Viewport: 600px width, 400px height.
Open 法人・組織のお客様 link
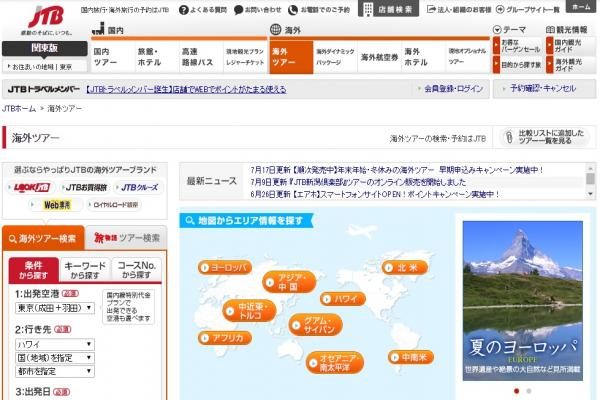(459, 10)
